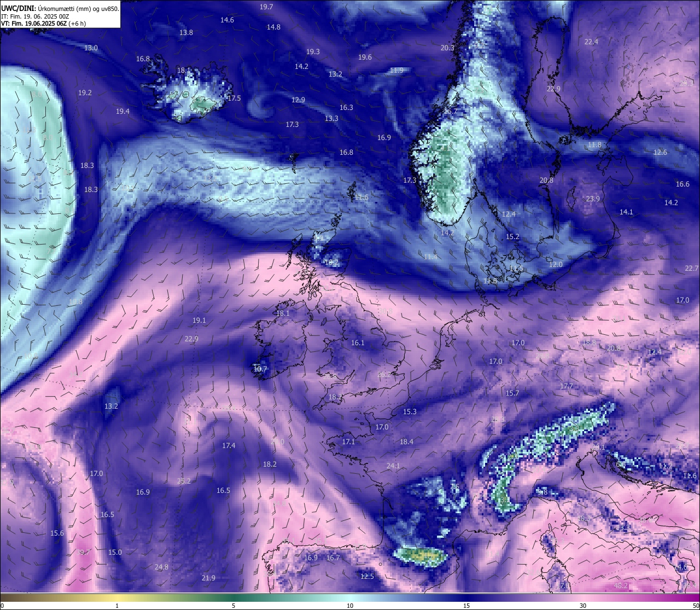Click the 48.2 value at bottom right
This screenshot has height=610, width=700.
pyautogui.click(x=621, y=585)
